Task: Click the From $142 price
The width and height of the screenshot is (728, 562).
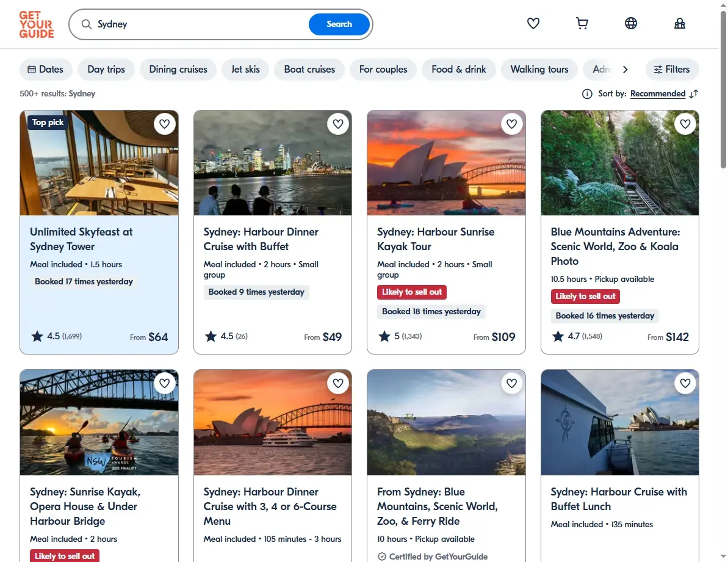Action: (x=668, y=337)
